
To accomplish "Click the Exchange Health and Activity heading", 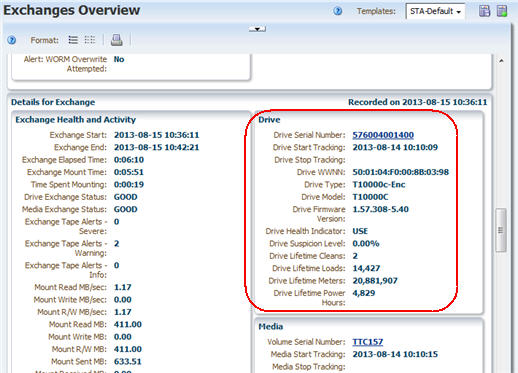I will point(76,120).
